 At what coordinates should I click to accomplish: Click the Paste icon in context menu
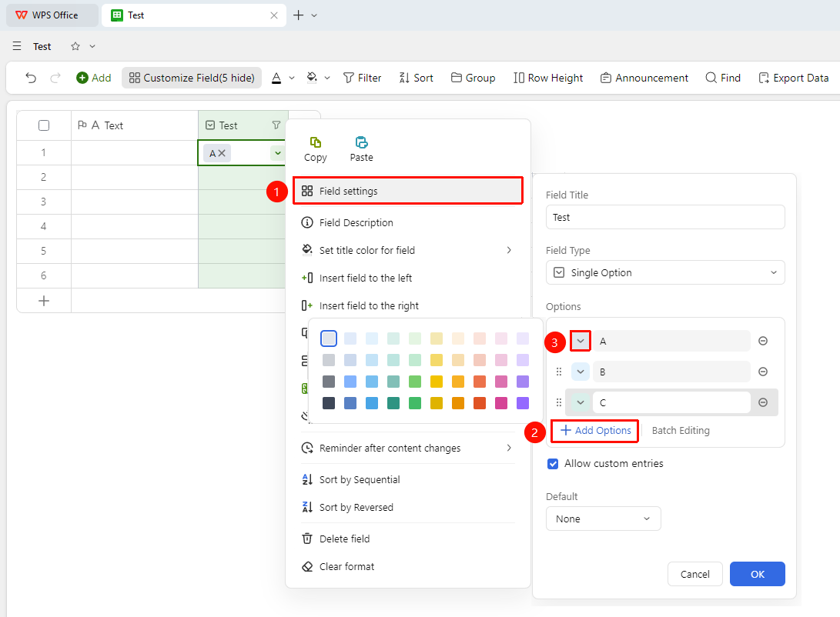(x=362, y=142)
